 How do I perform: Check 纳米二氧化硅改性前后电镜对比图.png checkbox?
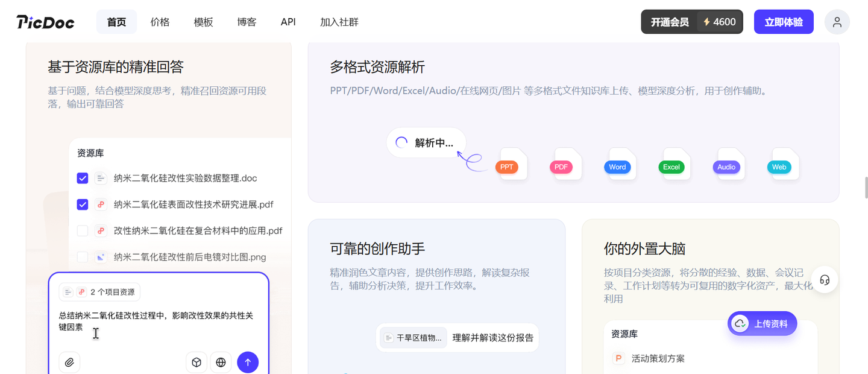coord(83,257)
